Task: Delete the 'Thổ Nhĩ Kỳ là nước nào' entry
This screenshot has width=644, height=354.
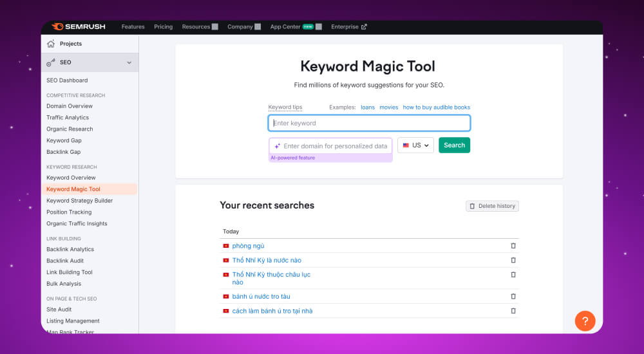Action: point(513,260)
